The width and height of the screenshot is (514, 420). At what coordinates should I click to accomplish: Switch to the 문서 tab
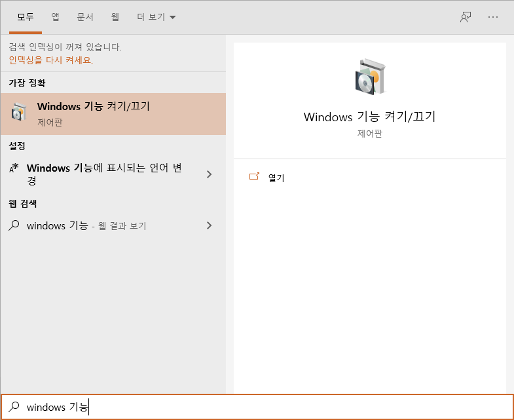coord(85,17)
